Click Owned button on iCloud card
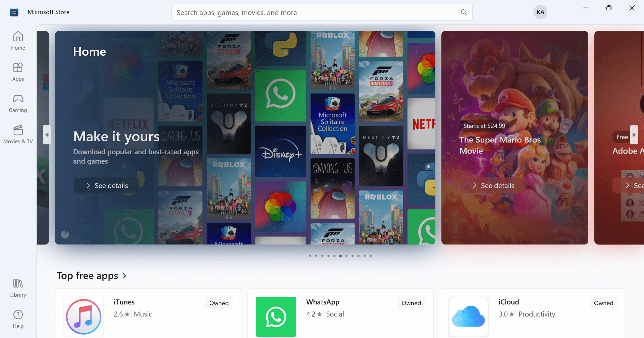Screen dimensions: 644x338 (x=603, y=303)
